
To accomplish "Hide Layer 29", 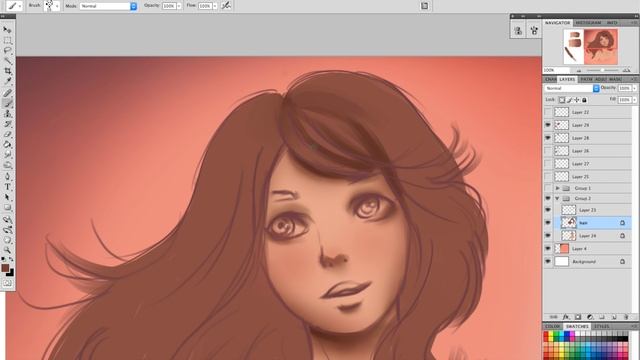I will pos(548,125).
